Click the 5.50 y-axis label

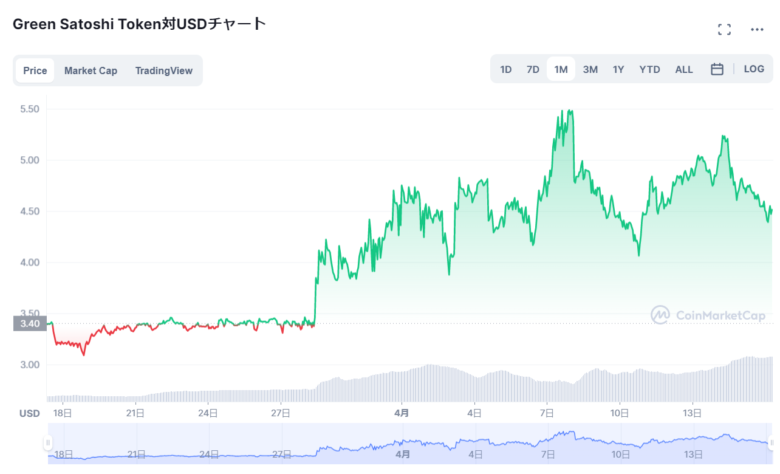coord(29,109)
